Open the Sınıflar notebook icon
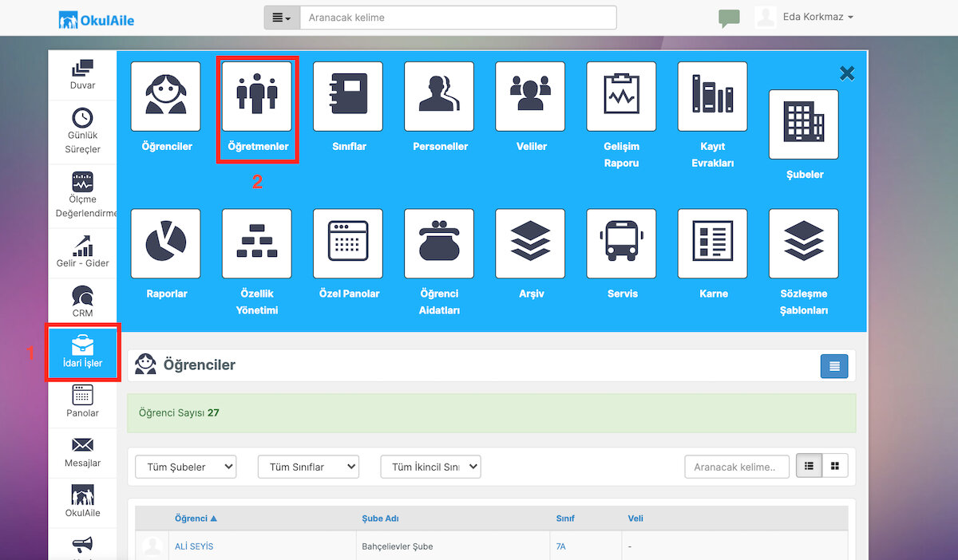958x560 pixels. click(348, 97)
